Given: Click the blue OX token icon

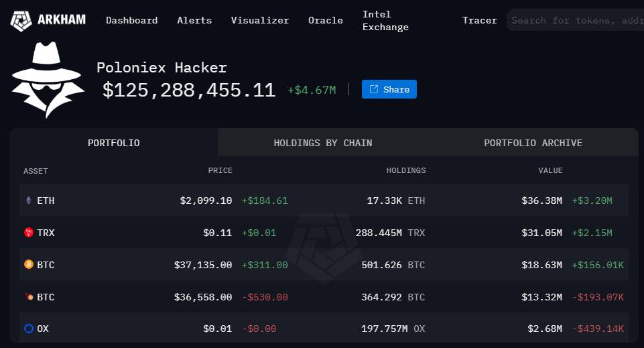Looking at the screenshot, I should pos(29,329).
